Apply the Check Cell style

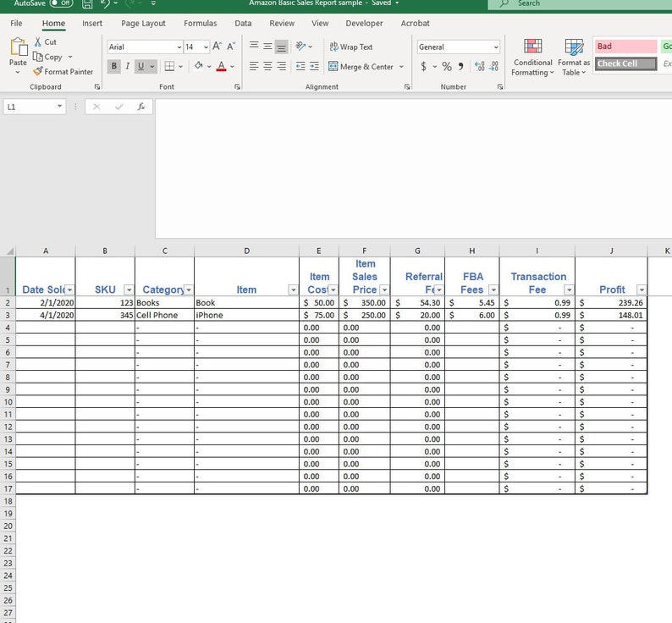coord(625,63)
